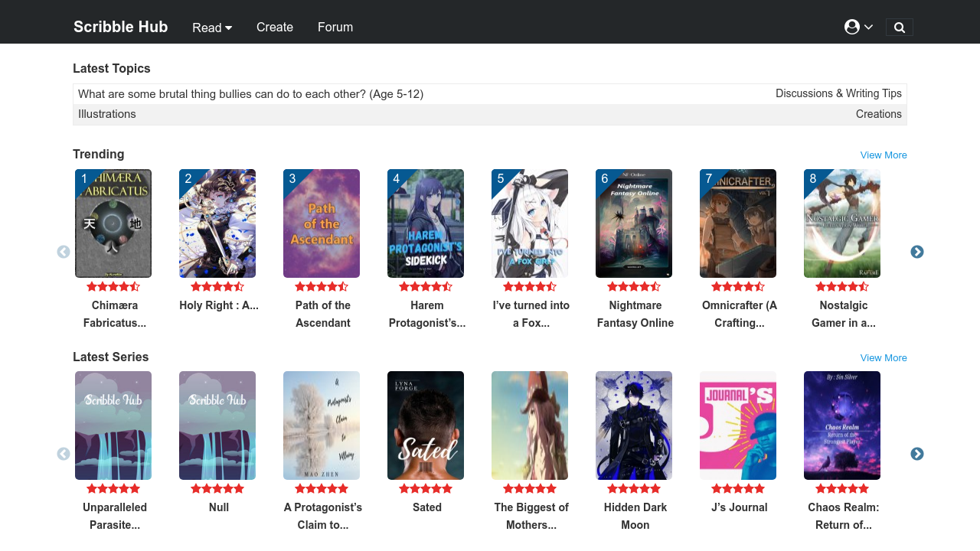The width and height of the screenshot is (980, 551).
Task: Click Harem Protagonist's... title text
Action: pos(427,314)
